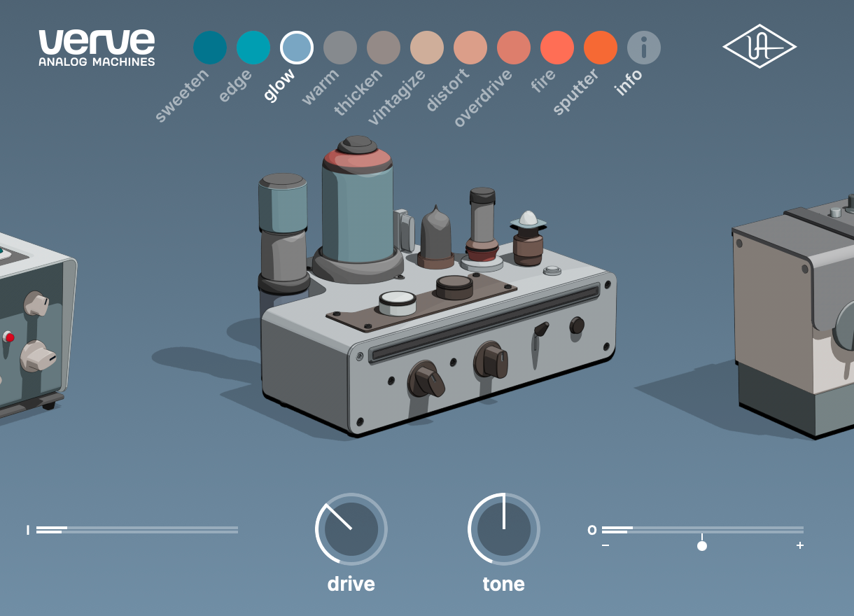Select the sputter machine circle

point(601,48)
